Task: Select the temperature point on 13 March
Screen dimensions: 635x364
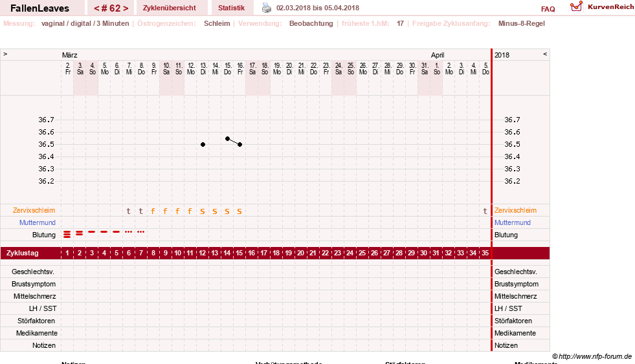Action: coord(203,144)
